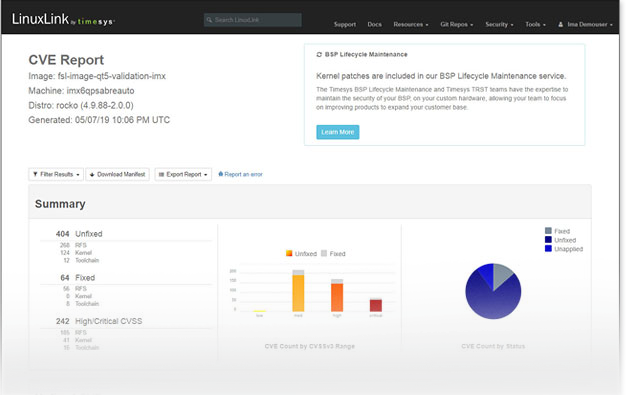
Task: Click the high severity bar
Action: [337, 295]
